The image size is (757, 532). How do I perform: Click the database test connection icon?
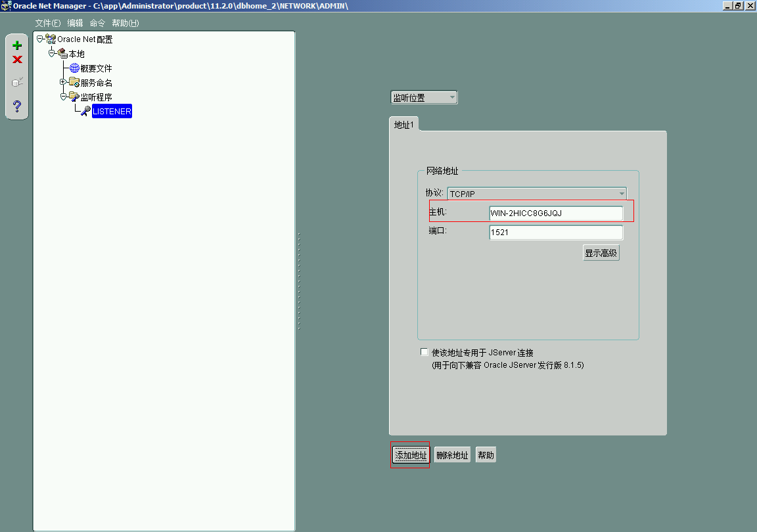[x=16, y=81]
